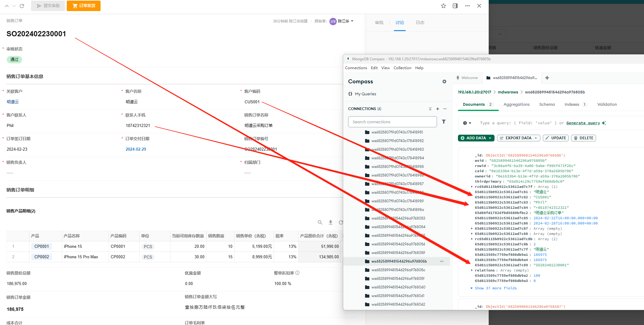Expand Show 37 more fields

click(495, 288)
